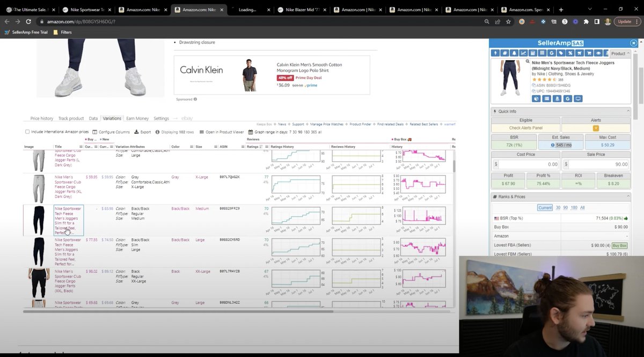Image resolution: width=644 pixels, height=357 pixels.
Task: Click the eye icon in SellerAmp toolbar
Action: [598, 53]
